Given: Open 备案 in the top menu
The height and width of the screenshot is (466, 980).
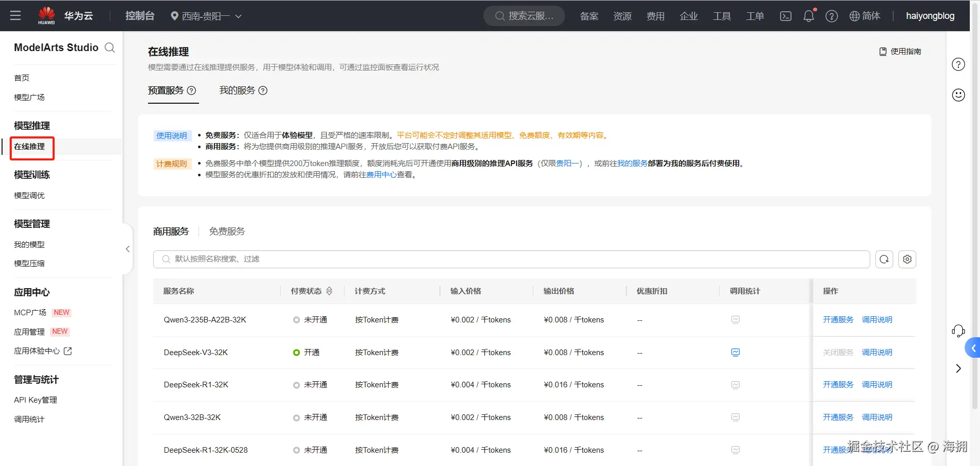Looking at the screenshot, I should tap(589, 16).
